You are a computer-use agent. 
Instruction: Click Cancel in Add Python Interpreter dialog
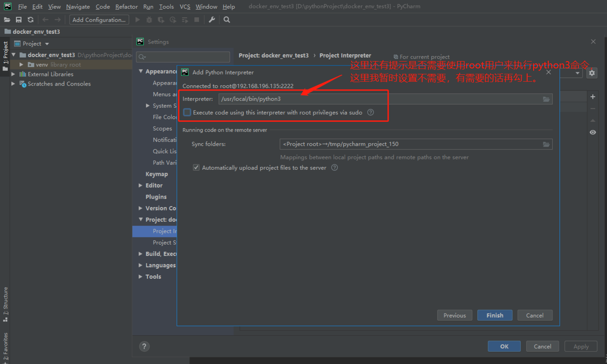(x=535, y=316)
